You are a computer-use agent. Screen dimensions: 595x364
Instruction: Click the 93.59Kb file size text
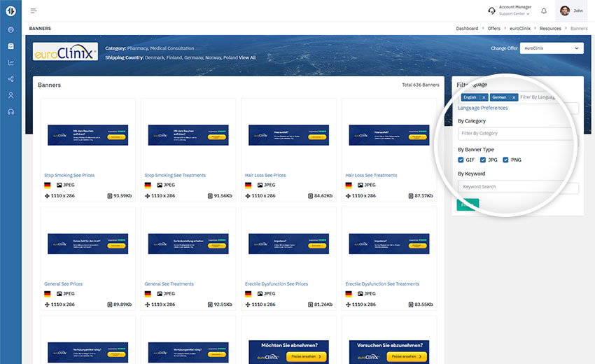[122, 196]
